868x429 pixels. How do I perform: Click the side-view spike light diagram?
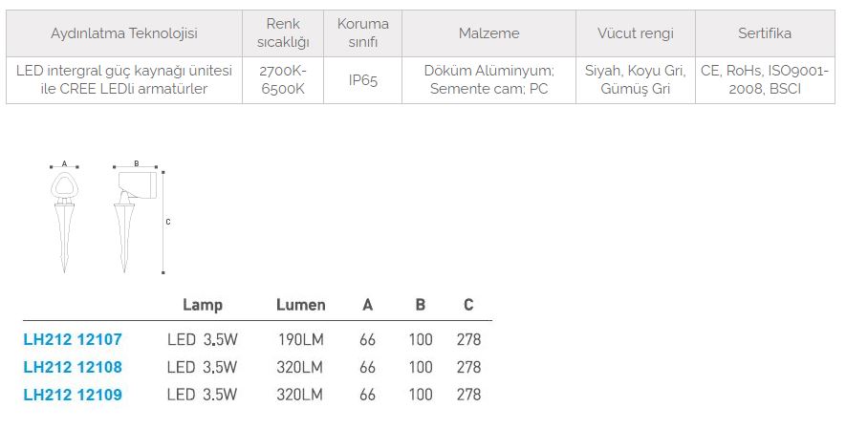tap(129, 215)
